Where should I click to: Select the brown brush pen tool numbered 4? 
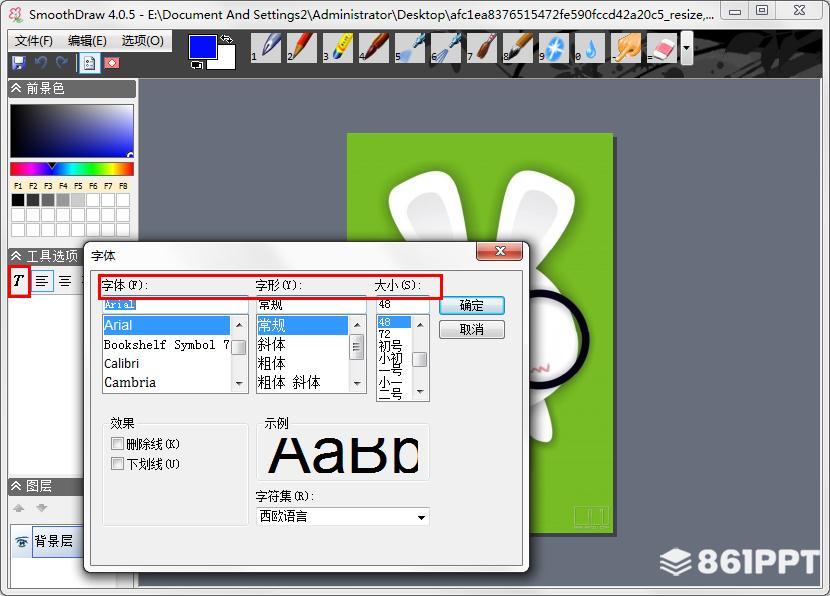point(374,48)
